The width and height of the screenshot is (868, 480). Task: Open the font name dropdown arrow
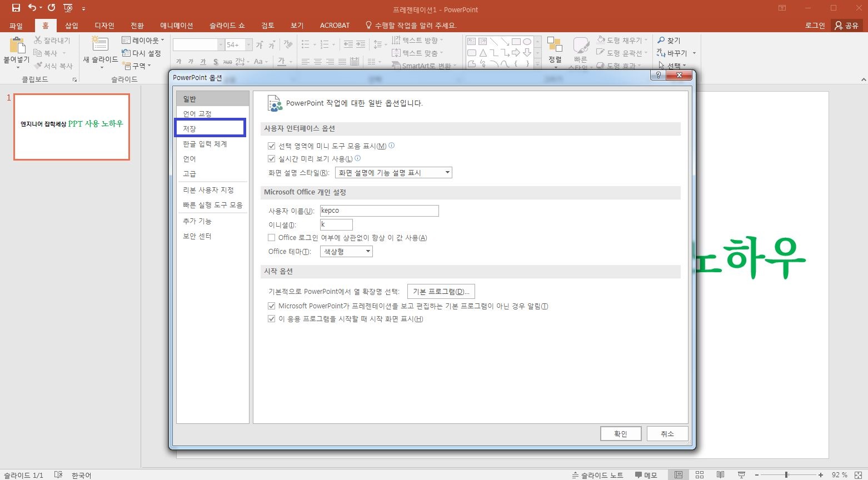221,45
